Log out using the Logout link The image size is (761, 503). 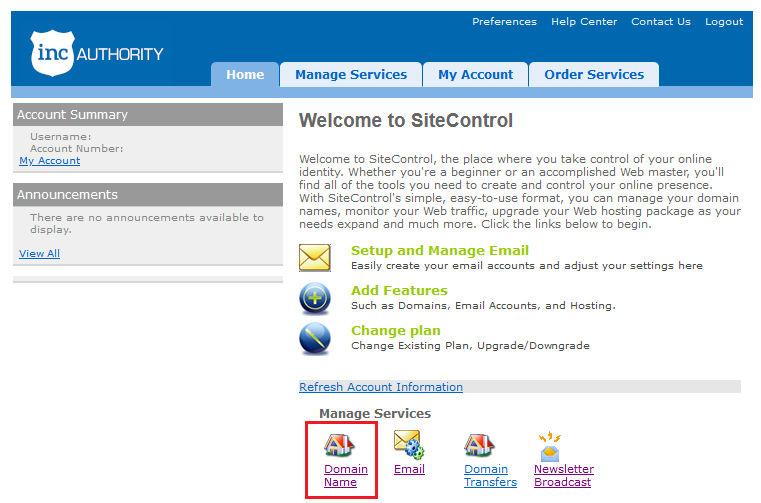click(724, 22)
